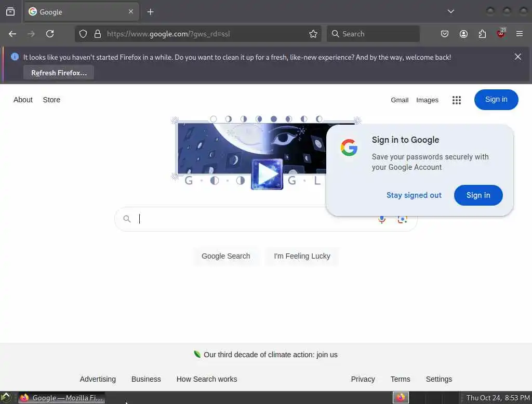532x404 pixels.
Task: Click the taskbar clock Thu Oct 24
Action: pos(498,398)
